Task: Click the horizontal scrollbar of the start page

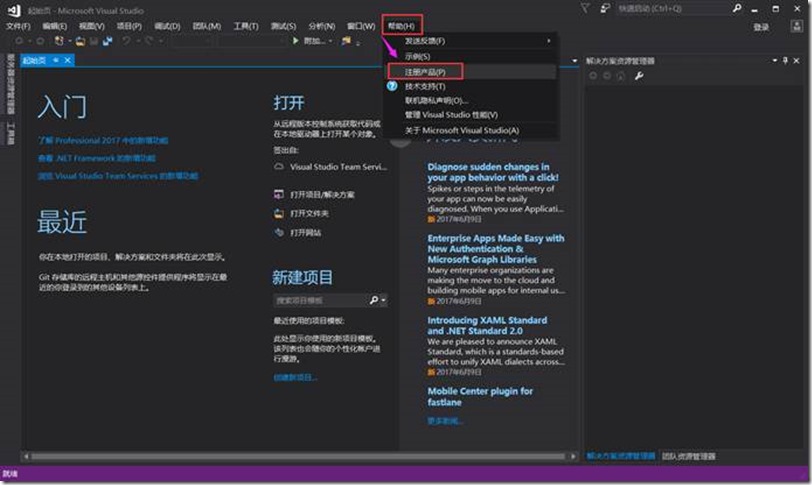Action: click(x=298, y=456)
